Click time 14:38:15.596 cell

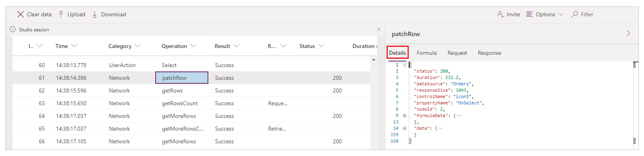coord(71,91)
